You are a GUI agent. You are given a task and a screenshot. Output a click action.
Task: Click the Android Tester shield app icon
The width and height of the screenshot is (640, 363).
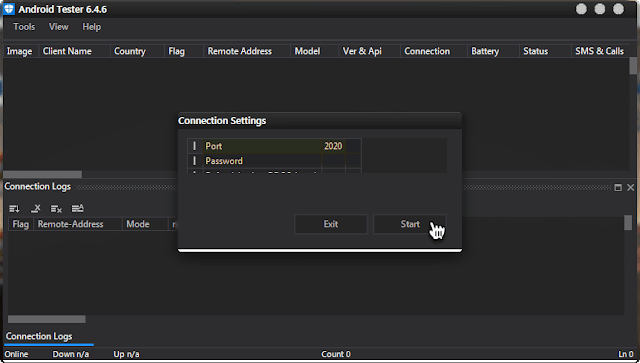click(9, 9)
